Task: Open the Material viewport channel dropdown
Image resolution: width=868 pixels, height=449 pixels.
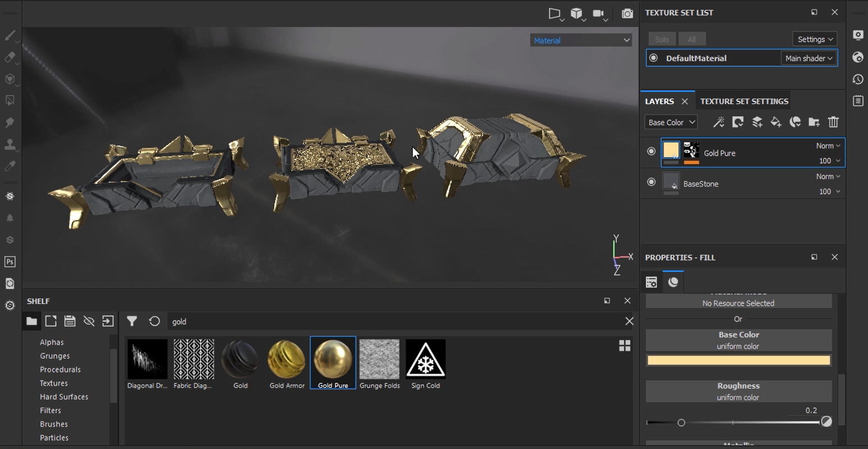Action: (581, 40)
